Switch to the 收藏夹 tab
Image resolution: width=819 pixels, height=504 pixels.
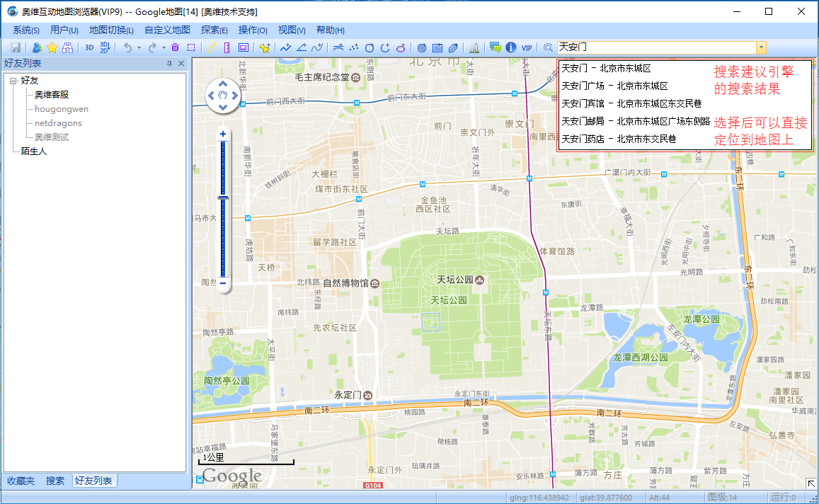(x=21, y=481)
